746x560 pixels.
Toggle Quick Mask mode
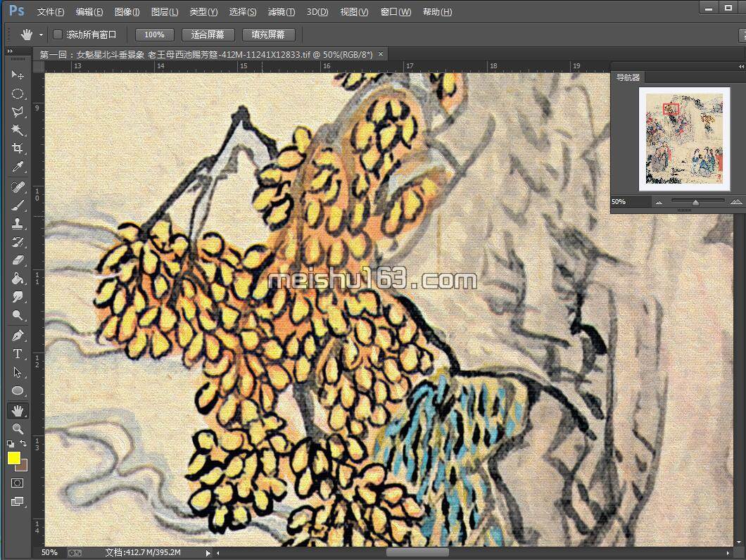(18, 483)
